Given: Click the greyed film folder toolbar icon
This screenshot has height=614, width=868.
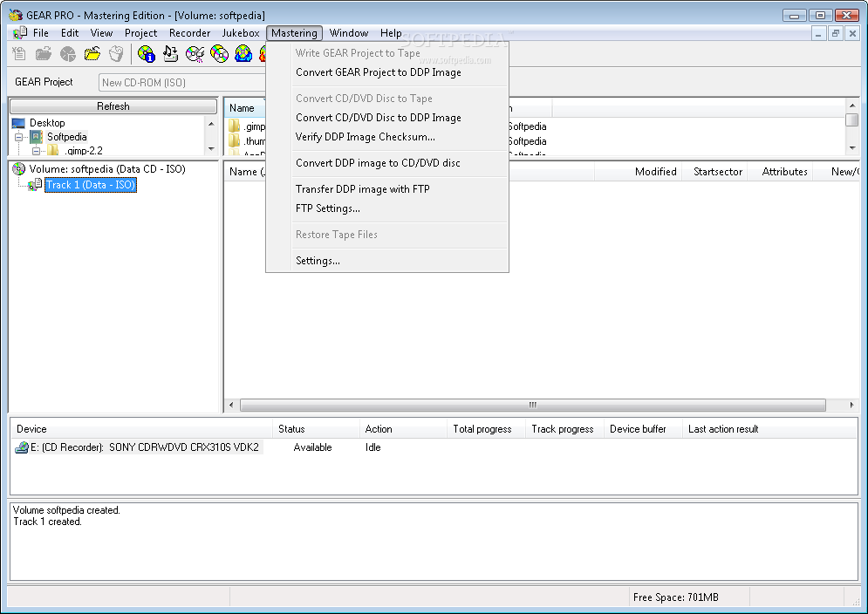Looking at the screenshot, I should pos(44,54).
